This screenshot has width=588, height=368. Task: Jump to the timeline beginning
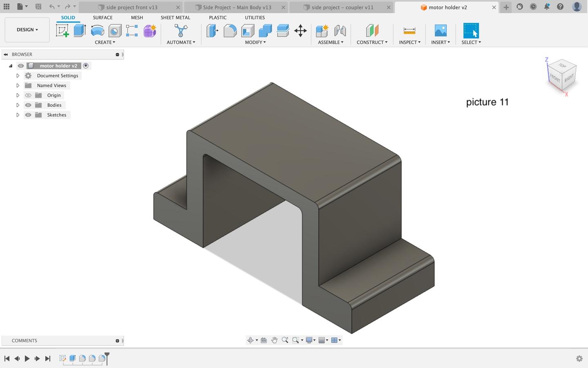[7, 359]
